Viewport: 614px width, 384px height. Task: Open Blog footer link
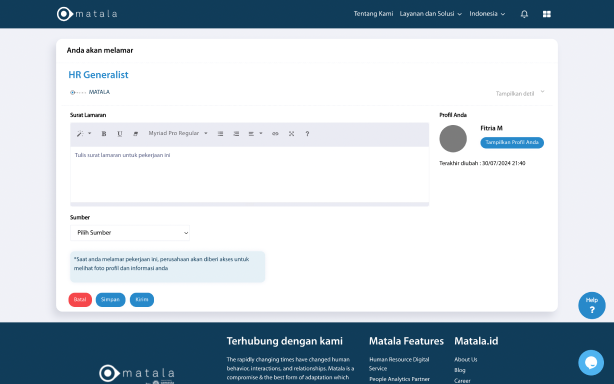[460, 370]
